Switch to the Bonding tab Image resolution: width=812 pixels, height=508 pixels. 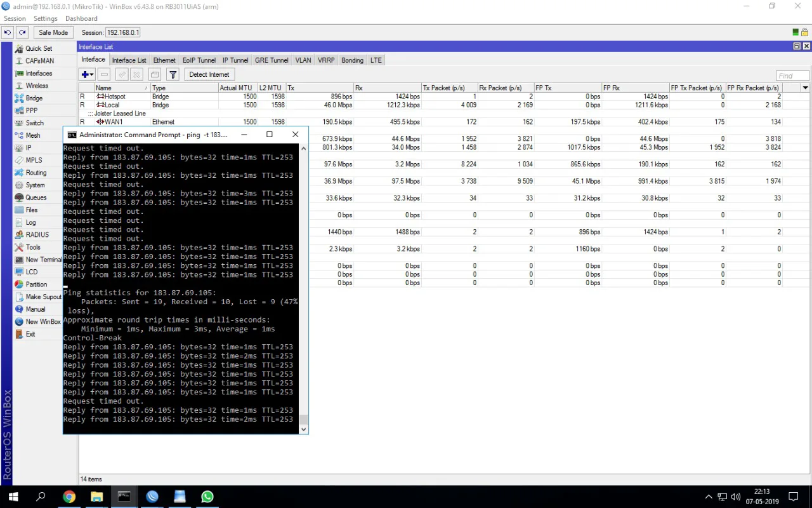pos(353,60)
